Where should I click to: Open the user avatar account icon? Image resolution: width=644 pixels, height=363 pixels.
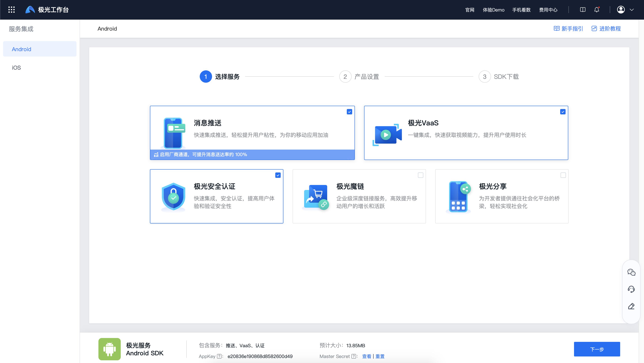pos(621,10)
